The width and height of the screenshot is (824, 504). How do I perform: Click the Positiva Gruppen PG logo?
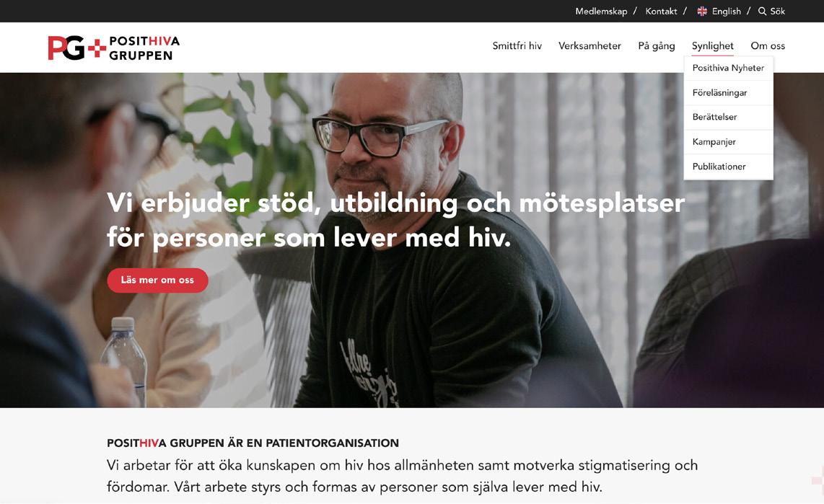(113, 48)
